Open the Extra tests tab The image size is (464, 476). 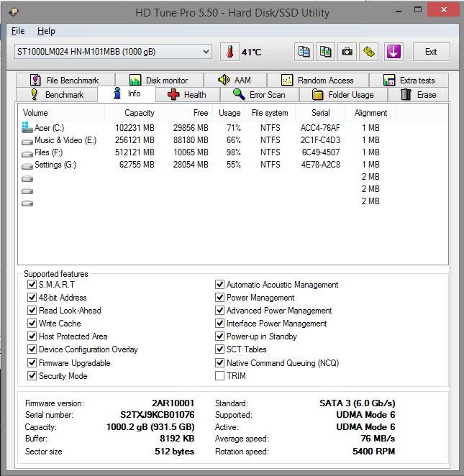409,81
